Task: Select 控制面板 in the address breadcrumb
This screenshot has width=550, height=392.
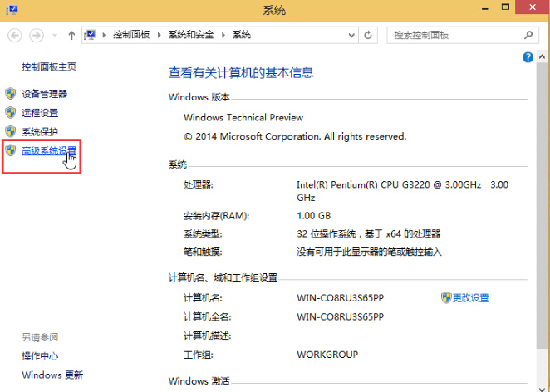Action: click(131, 35)
